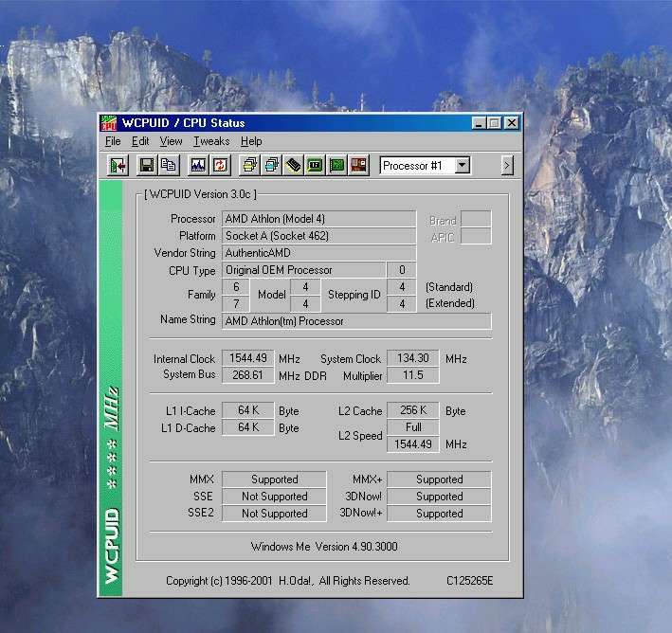This screenshot has width=672, height=633.
Task: Click the Internal Clock value 1544.49
Action: coord(247,358)
